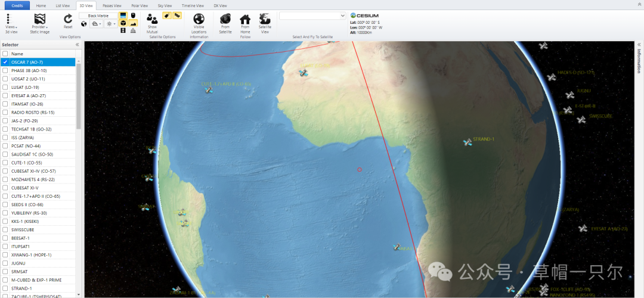Open the Sky View tab
Image resolution: width=644 pixels, height=298 pixels.
tap(165, 6)
